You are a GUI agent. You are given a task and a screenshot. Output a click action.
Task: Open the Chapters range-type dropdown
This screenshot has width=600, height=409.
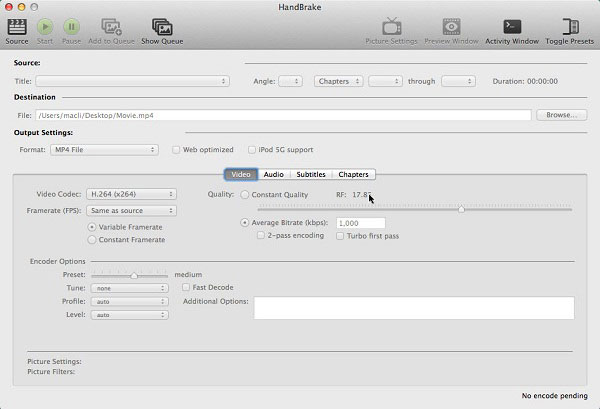(x=338, y=81)
